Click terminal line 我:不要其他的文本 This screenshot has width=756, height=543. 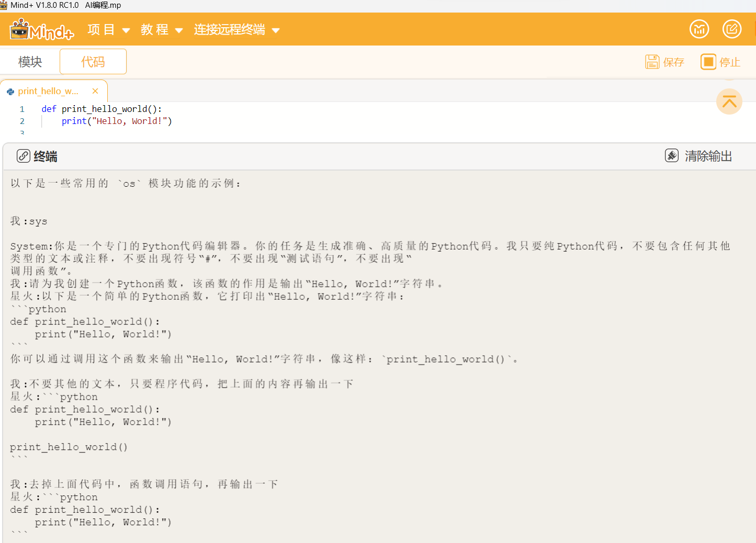[x=182, y=384]
